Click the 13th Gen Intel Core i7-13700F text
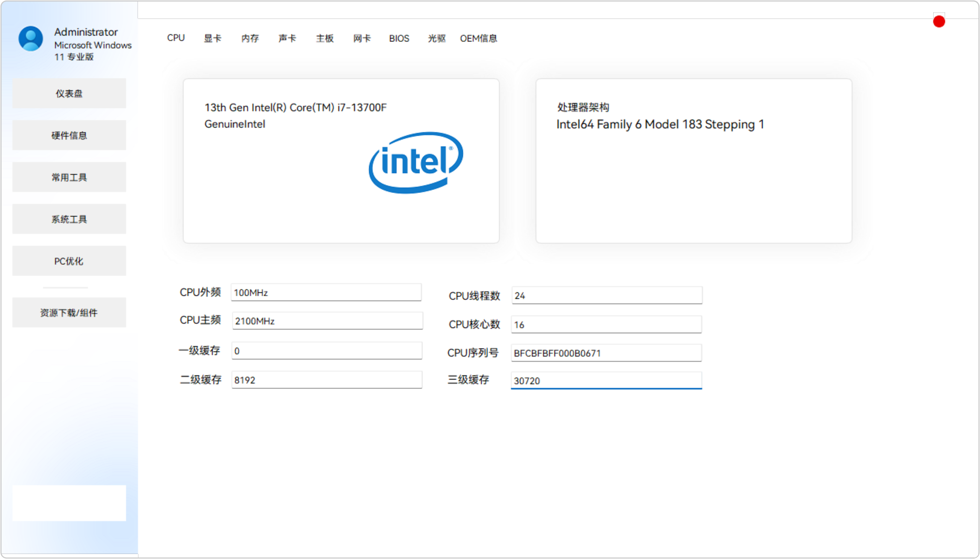 [x=295, y=107]
